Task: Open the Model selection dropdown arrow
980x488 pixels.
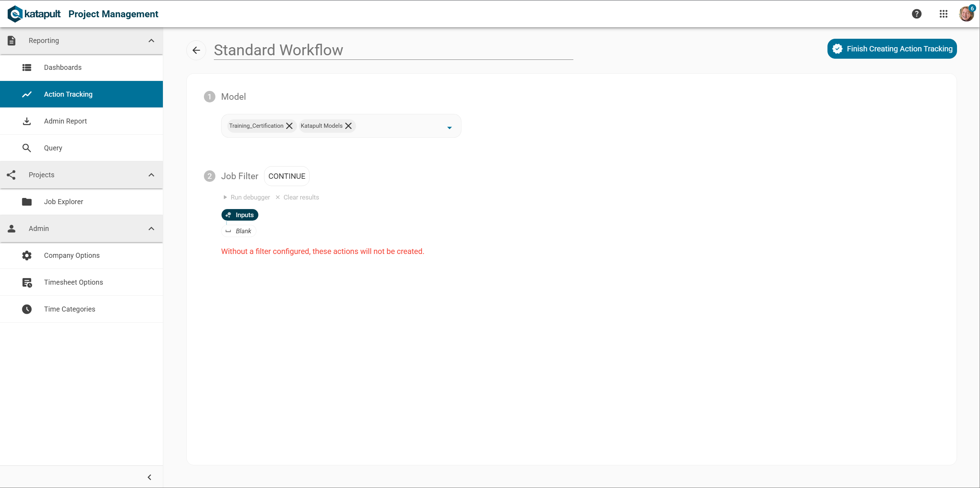Action: [449, 127]
